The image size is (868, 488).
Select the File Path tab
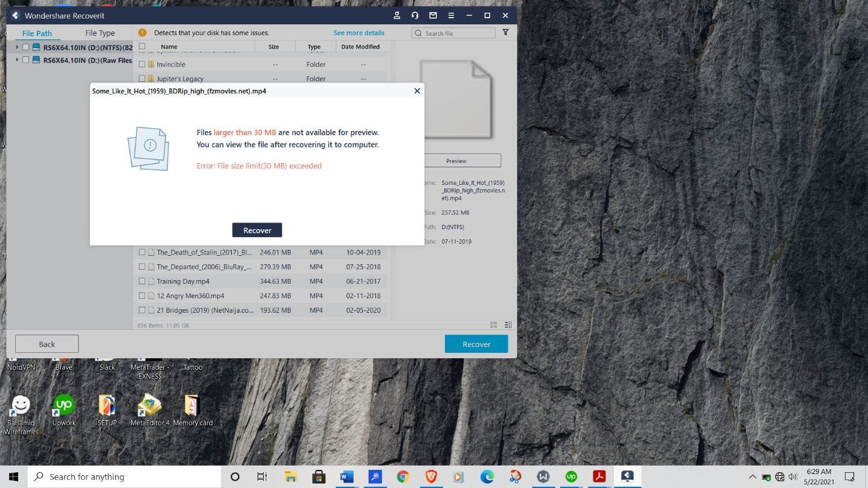click(x=37, y=33)
